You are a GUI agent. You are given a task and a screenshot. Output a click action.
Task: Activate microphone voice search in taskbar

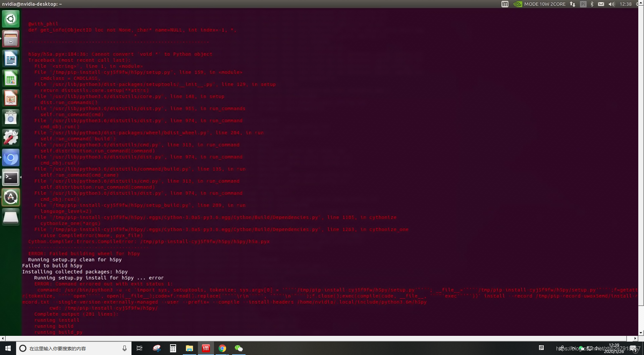(124, 348)
